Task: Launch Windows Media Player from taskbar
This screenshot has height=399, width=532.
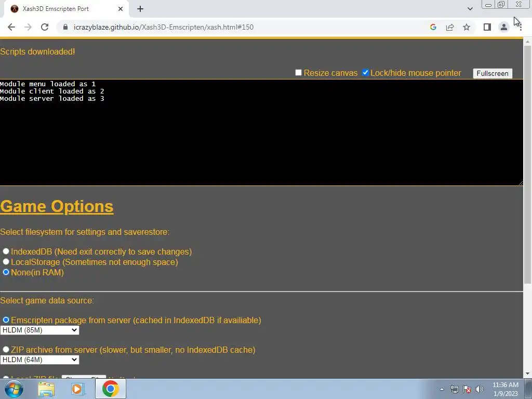Action: 78,389
